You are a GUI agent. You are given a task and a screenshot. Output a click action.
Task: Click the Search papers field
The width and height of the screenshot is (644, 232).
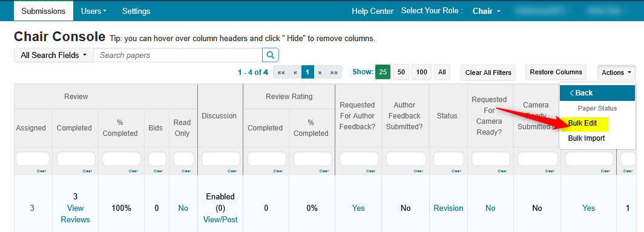pyautogui.click(x=178, y=55)
